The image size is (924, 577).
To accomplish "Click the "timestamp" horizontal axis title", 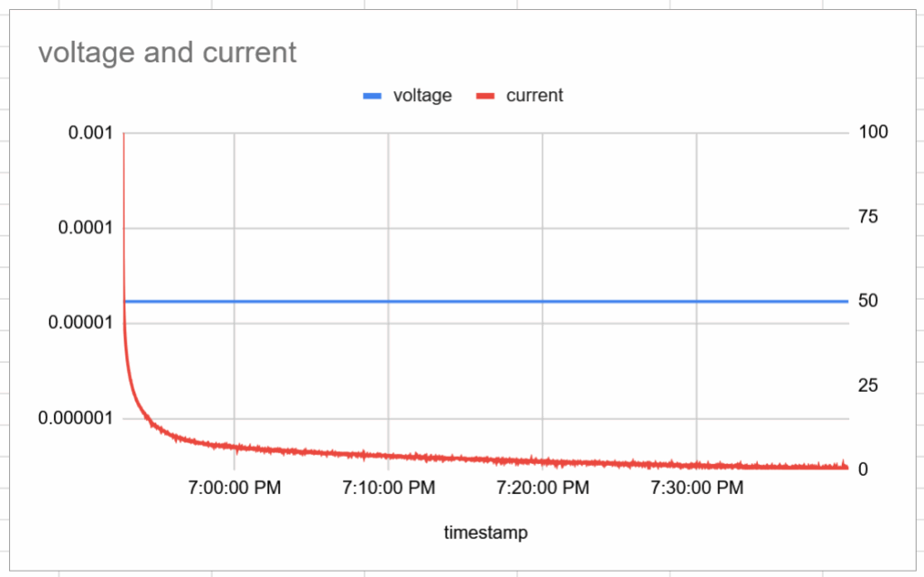I will pos(485,533).
